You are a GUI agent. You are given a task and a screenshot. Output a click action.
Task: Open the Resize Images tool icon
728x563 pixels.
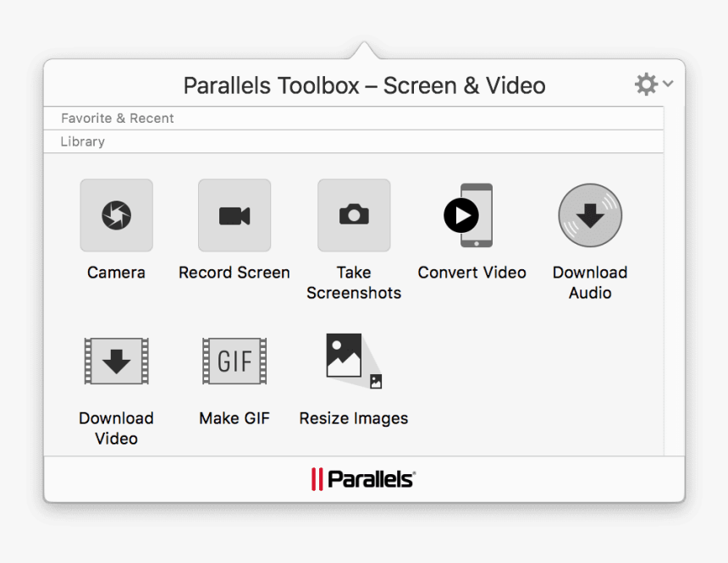pos(354,361)
